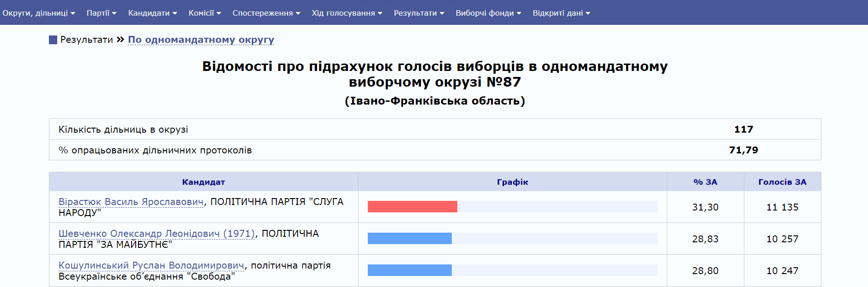
Task: Expand the Комісії menu
Action: [204, 13]
